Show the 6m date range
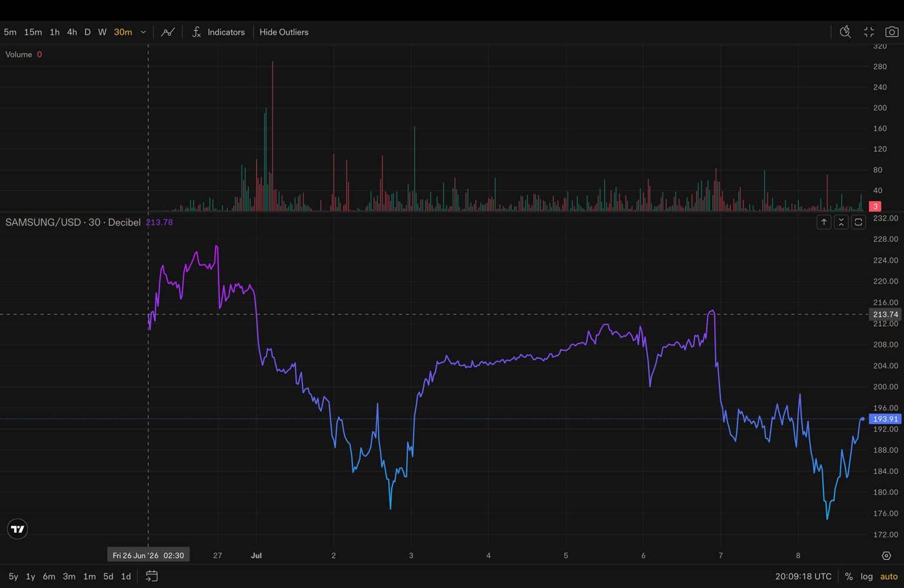Viewport: 904px width, 588px height. [49, 577]
